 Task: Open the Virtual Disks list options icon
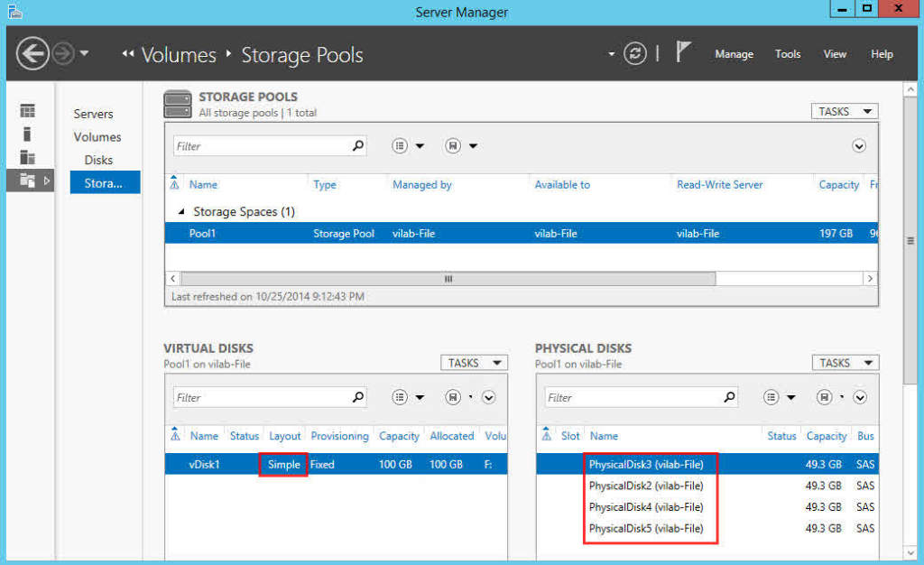tap(400, 397)
